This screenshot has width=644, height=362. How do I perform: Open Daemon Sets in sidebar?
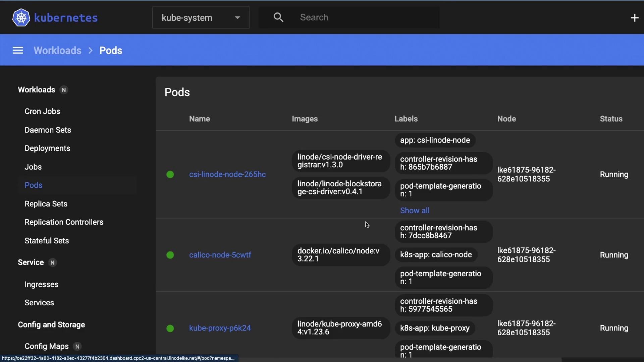coord(48,130)
